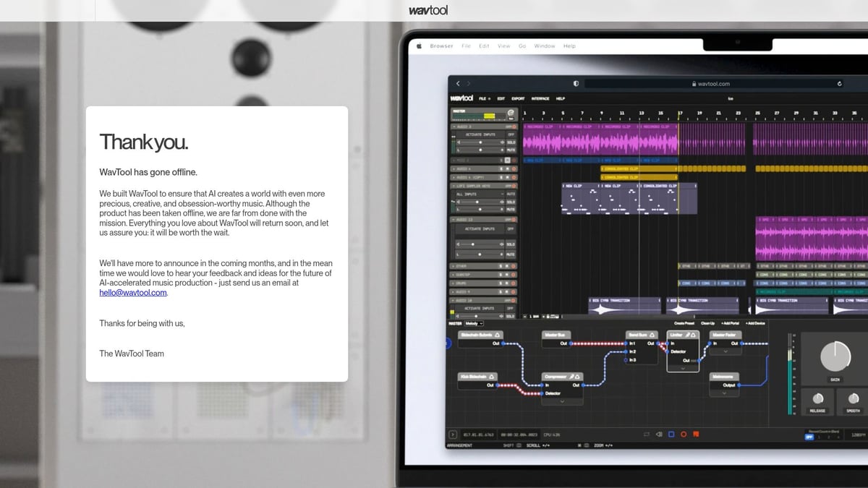
Task: Open the INTERFACE menu
Action: pos(540,98)
